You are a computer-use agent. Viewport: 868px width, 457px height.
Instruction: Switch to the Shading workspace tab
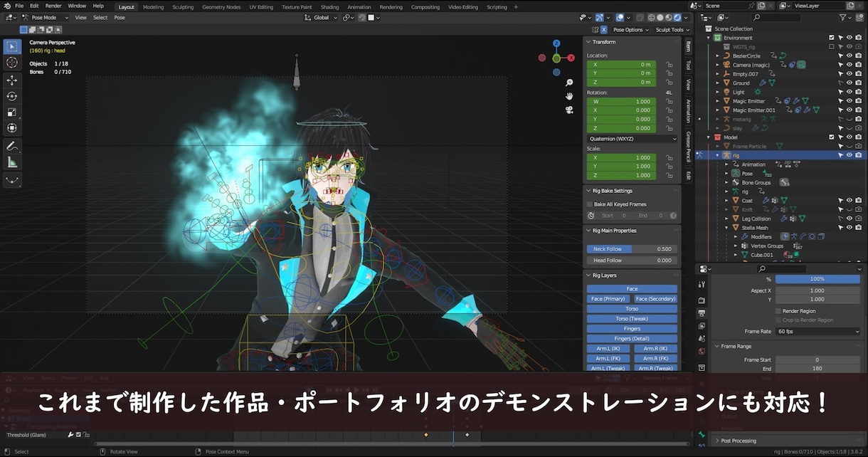329,7
